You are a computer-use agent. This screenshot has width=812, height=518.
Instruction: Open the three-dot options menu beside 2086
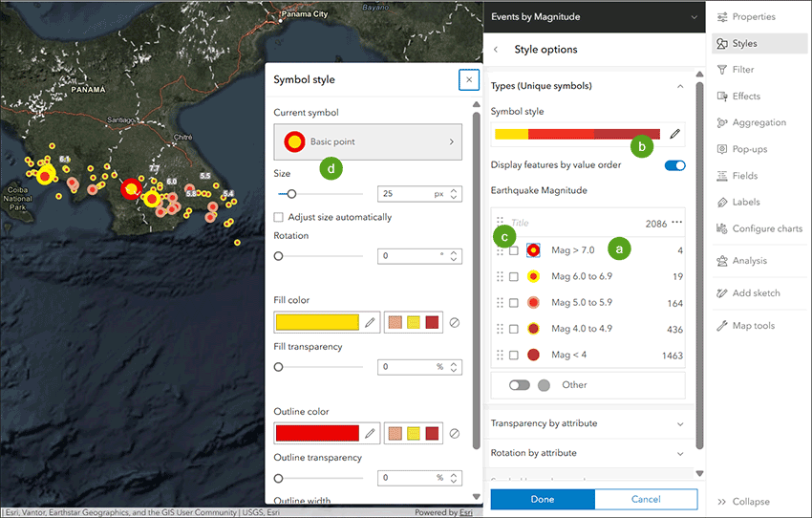pos(677,223)
